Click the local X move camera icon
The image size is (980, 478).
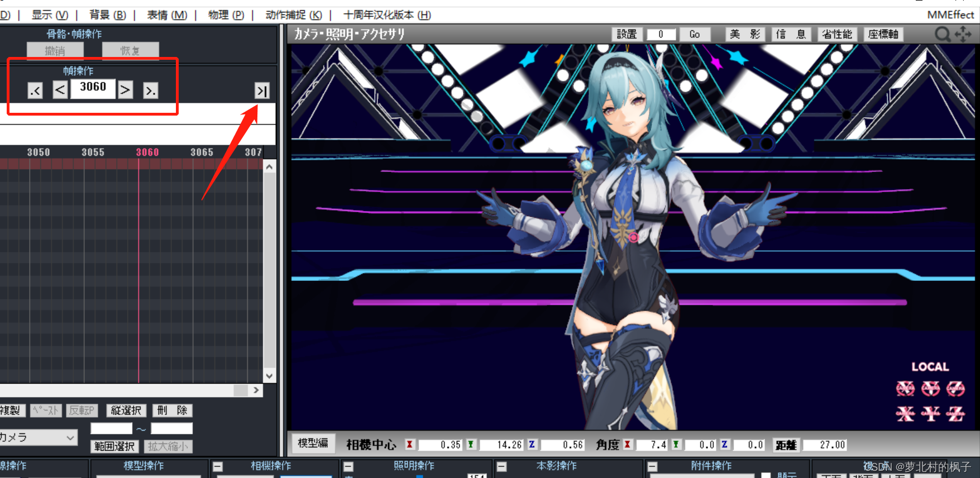pos(905,413)
